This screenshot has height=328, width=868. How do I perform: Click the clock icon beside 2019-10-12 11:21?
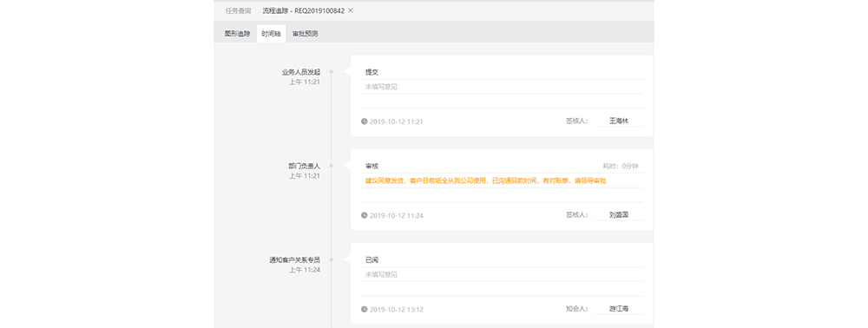click(x=365, y=121)
